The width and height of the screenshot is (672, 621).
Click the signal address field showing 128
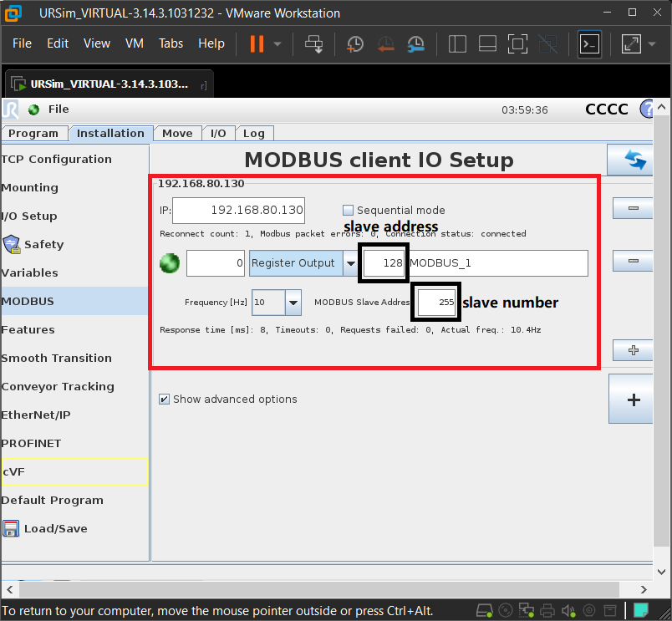(x=384, y=262)
